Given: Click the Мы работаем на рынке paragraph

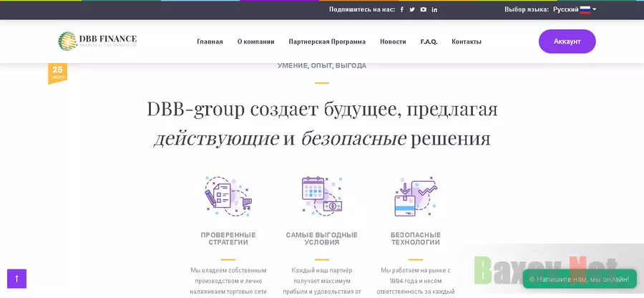Looking at the screenshot, I should click(416, 282).
